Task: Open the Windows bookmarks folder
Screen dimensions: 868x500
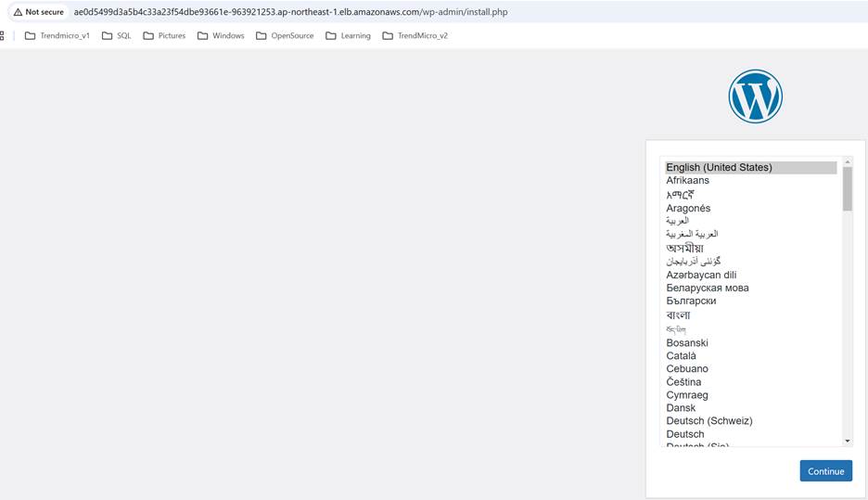Action: [x=221, y=35]
